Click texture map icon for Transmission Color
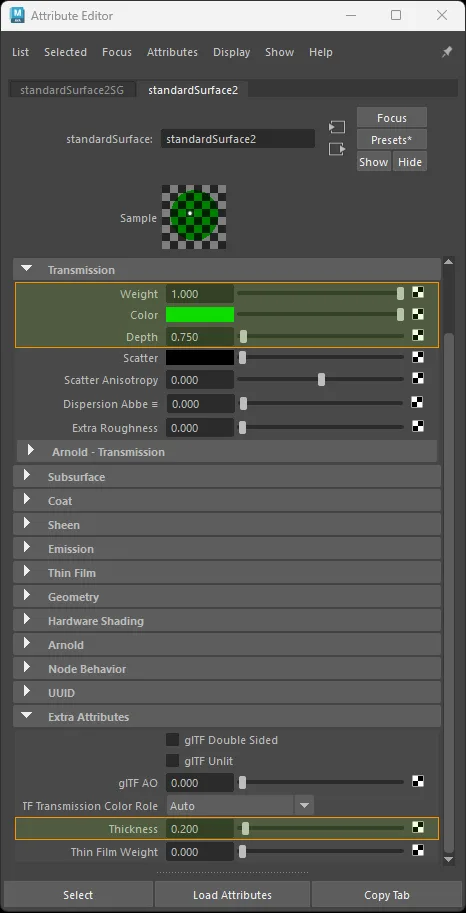The height and width of the screenshot is (913, 466). pos(418,314)
